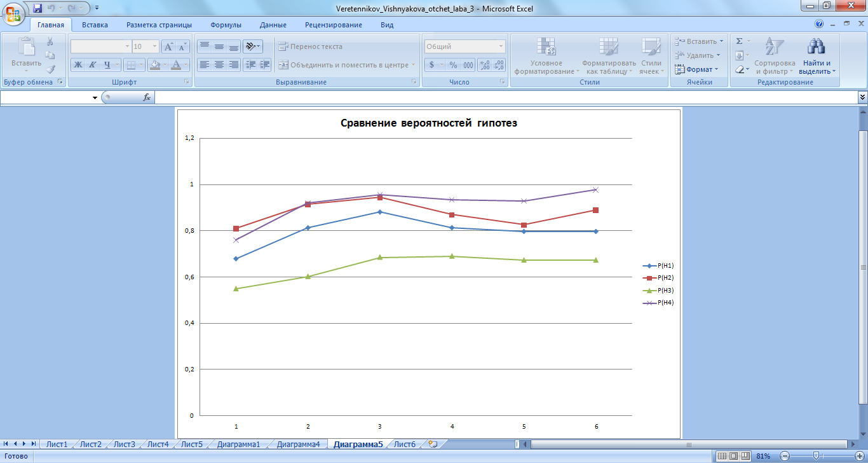Open Условное форматирование menu
868x463 pixels.
(x=546, y=56)
